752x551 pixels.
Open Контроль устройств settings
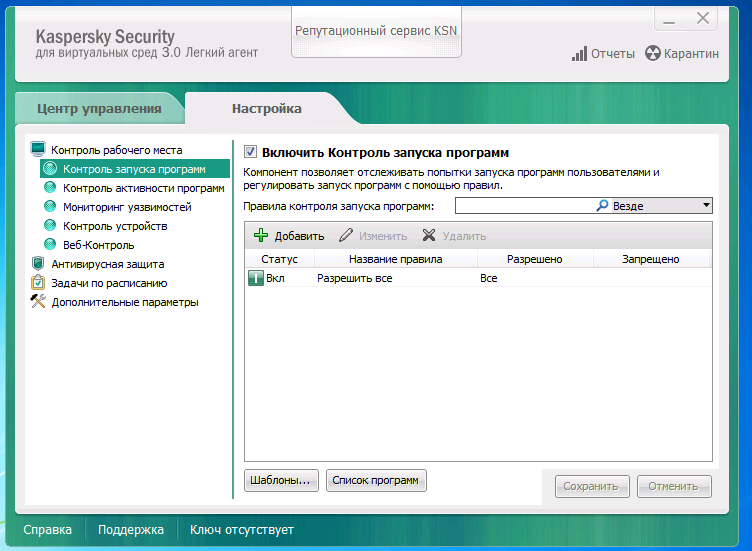(x=115, y=226)
